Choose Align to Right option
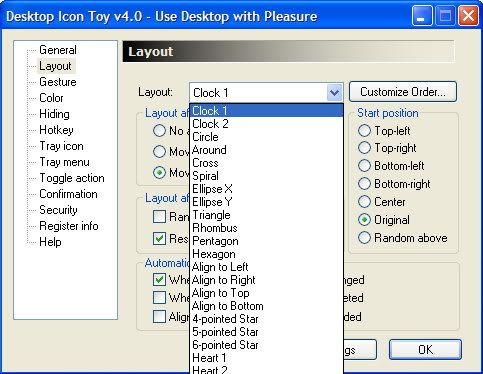Viewport: 483px width, 374px height. coord(267,280)
